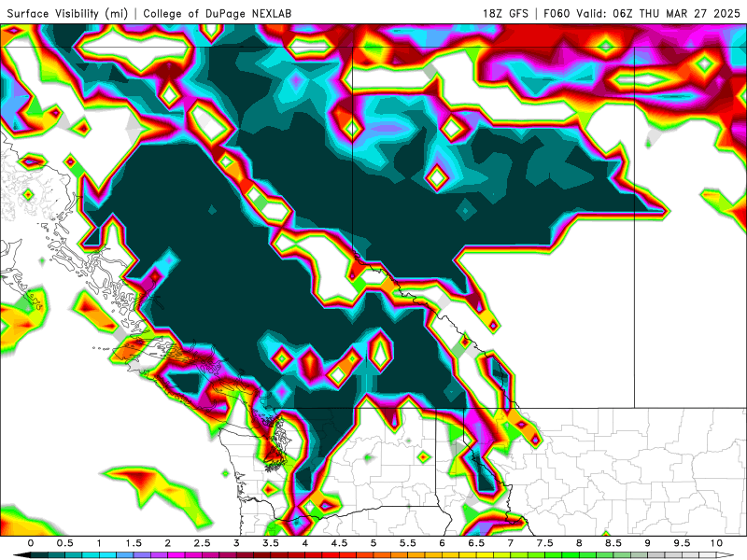Click the "0" legend scale label
Screen dimensions: 747x560
coord(31,543)
